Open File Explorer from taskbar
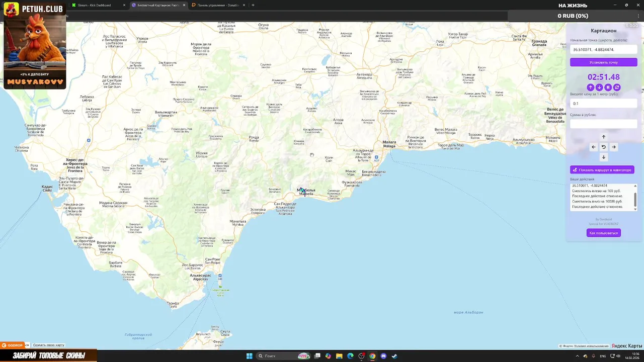The width and height of the screenshot is (644, 362). click(339, 356)
